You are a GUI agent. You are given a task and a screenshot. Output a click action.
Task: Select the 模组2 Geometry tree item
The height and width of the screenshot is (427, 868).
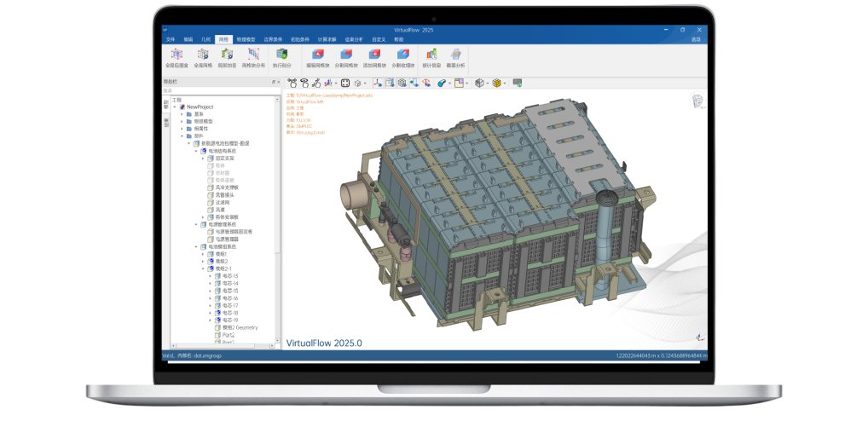[240, 327]
